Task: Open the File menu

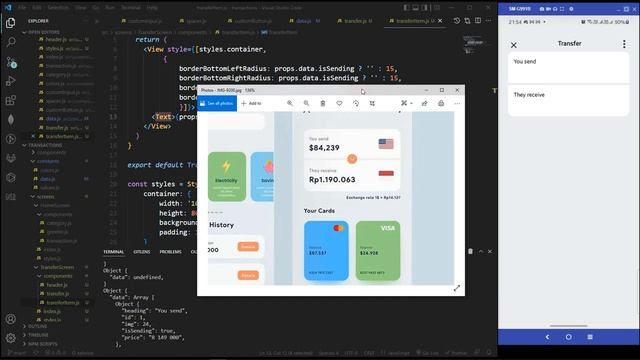Action: pyautogui.click(x=22, y=7)
